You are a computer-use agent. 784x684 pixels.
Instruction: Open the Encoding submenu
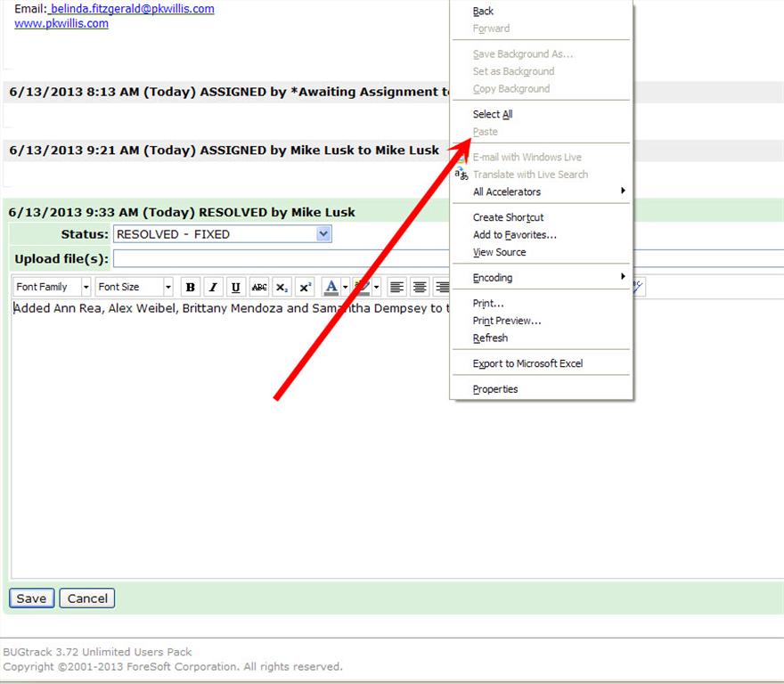point(493,278)
